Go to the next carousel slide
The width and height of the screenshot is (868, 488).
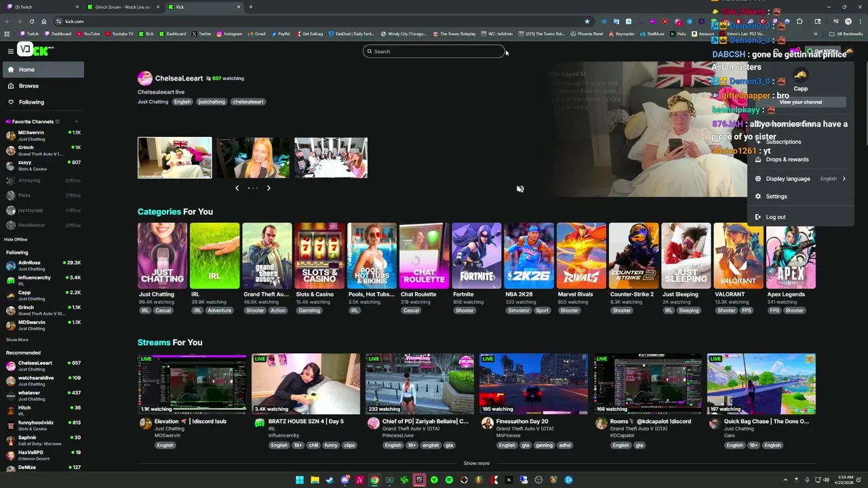coord(269,188)
